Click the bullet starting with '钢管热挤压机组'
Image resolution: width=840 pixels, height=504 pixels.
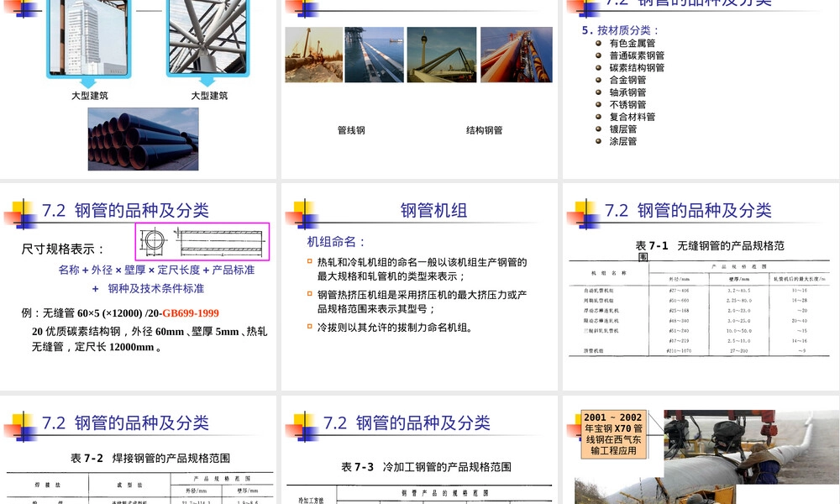(423, 302)
